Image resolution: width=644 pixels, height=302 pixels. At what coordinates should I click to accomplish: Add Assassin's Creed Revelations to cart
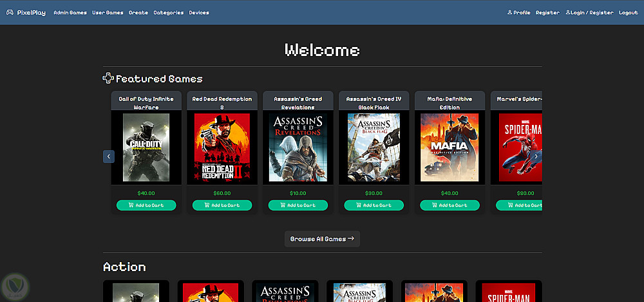[298, 205]
